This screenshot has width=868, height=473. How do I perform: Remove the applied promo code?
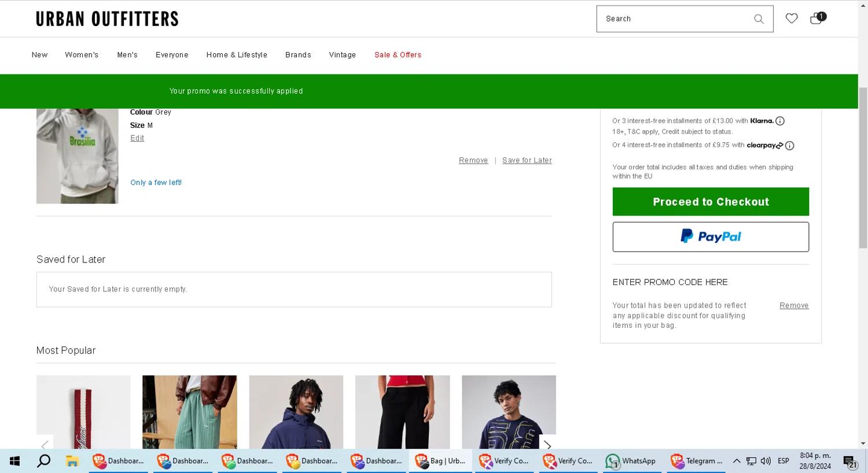pyautogui.click(x=793, y=305)
